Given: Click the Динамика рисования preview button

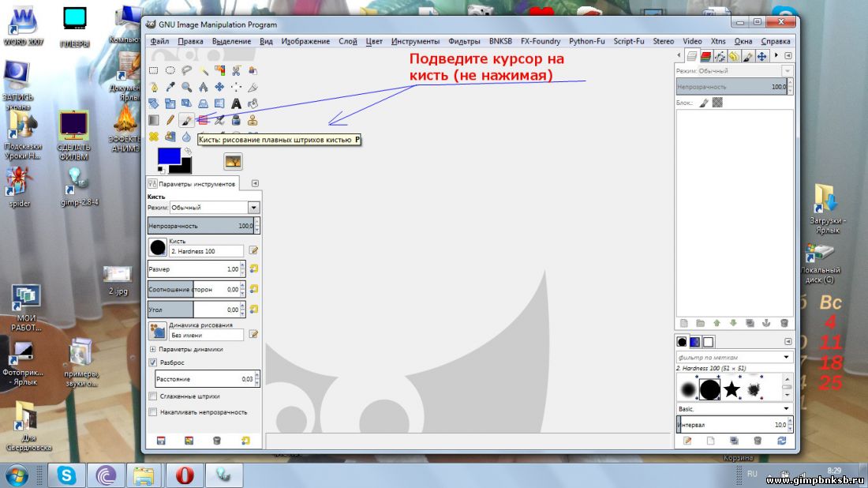Looking at the screenshot, I should (158, 331).
